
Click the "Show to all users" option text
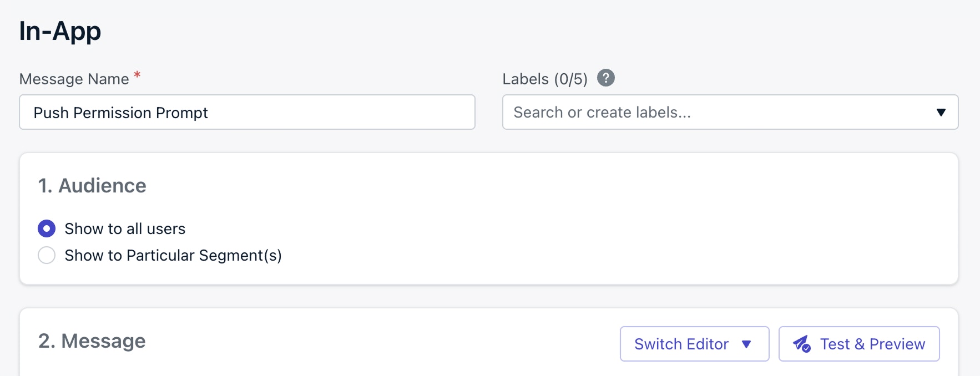click(x=125, y=228)
